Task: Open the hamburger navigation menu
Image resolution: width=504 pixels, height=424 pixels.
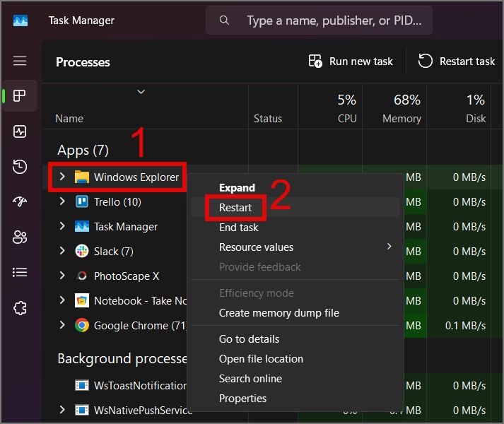Action: coord(20,61)
